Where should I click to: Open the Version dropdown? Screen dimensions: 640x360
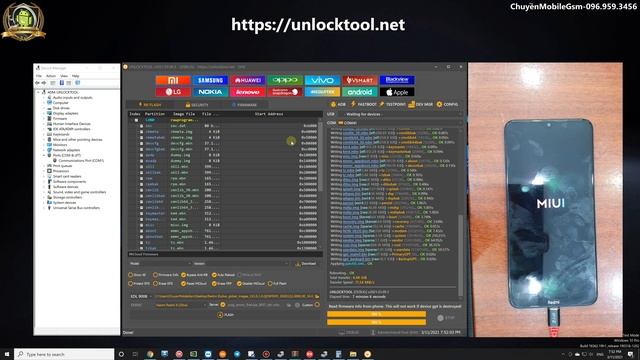[241, 264]
